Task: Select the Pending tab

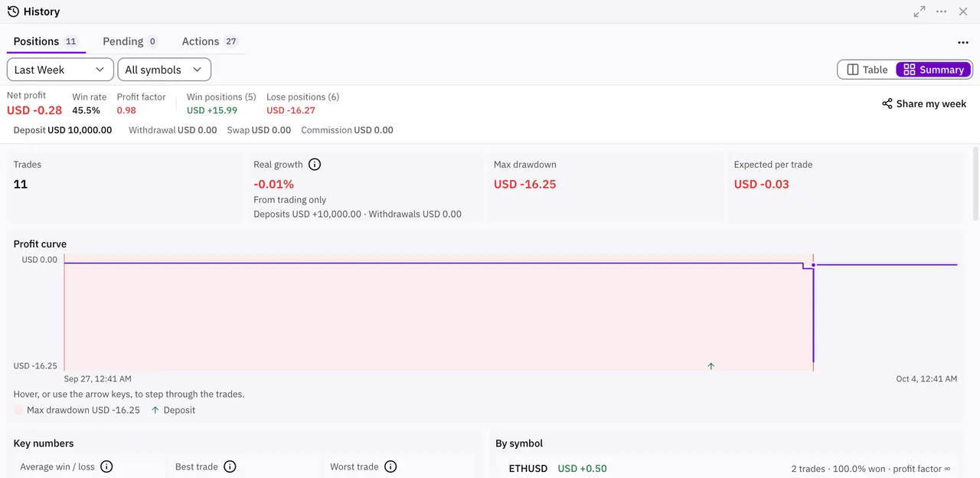Action: pyautogui.click(x=130, y=41)
